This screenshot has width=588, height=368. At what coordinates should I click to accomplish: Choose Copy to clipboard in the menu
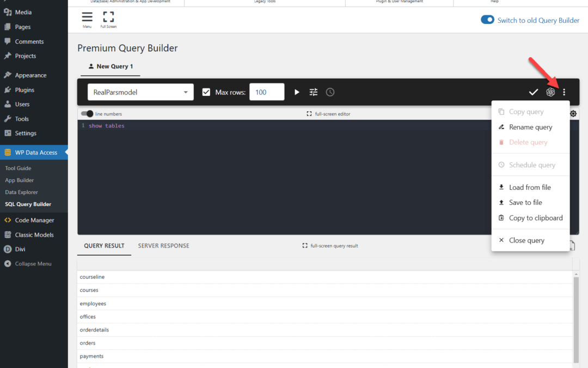point(531,218)
